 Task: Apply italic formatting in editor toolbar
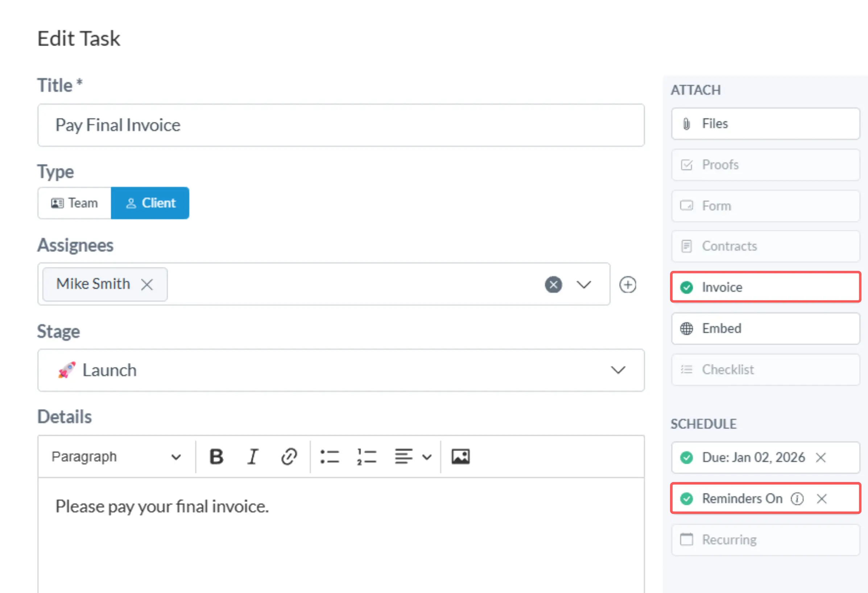[253, 457]
